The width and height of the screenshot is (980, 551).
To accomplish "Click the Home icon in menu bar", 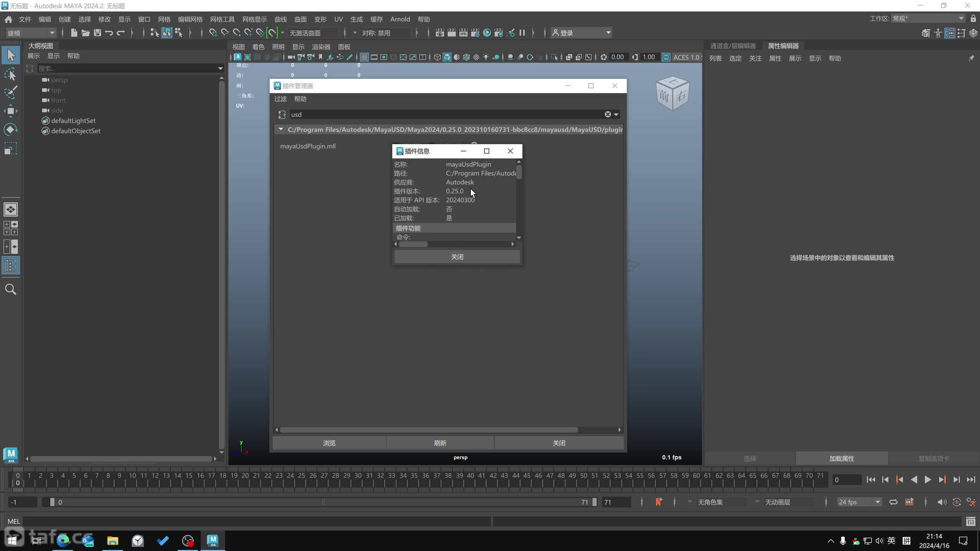I will click(8, 19).
